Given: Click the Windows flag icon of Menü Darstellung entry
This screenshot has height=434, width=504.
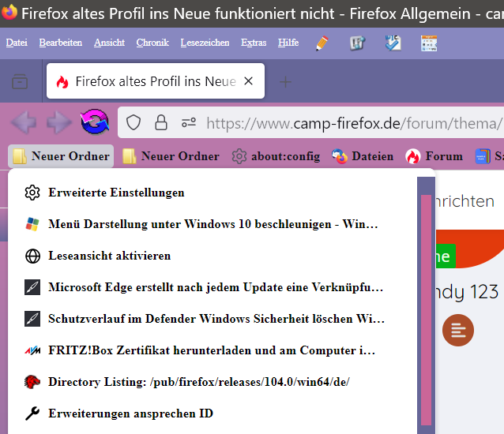Looking at the screenshot, I should click(32, 224).
